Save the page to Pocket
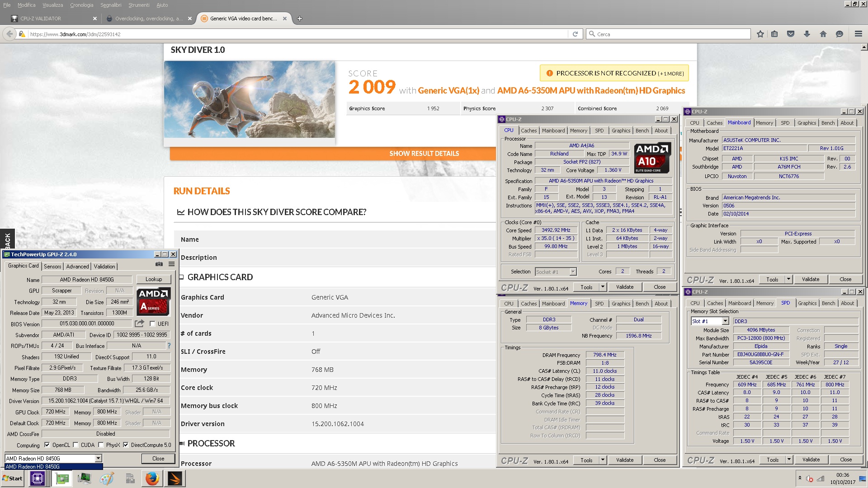Screen dimensions: 868x488 point(791,34)
